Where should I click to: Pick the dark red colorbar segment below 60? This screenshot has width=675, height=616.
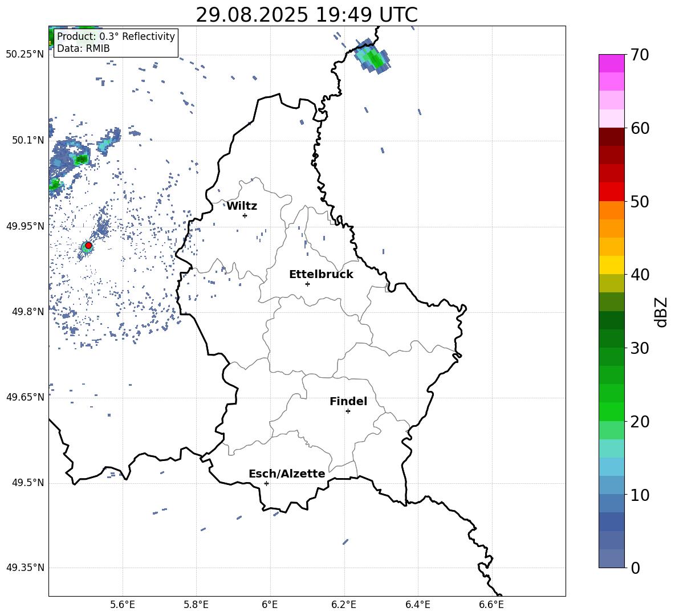[x=612, y=137]
